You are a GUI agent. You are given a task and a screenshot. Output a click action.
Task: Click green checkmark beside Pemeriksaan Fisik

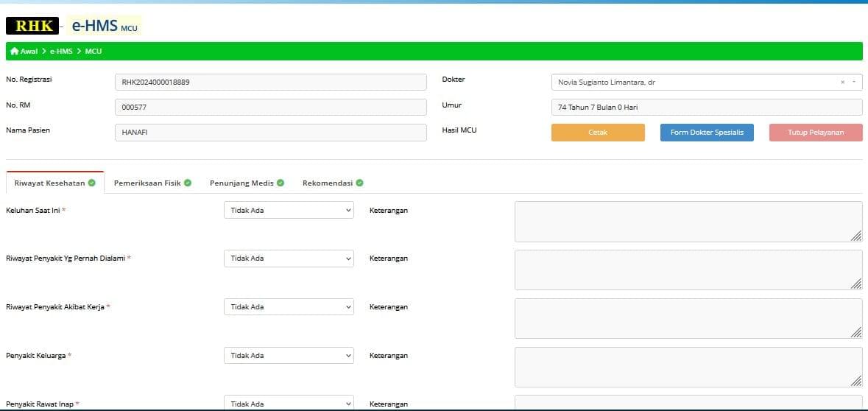[188, 183]
